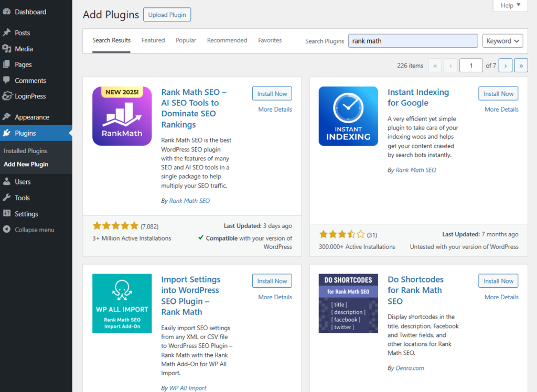Switch to the Popular tab

point(186,40)
